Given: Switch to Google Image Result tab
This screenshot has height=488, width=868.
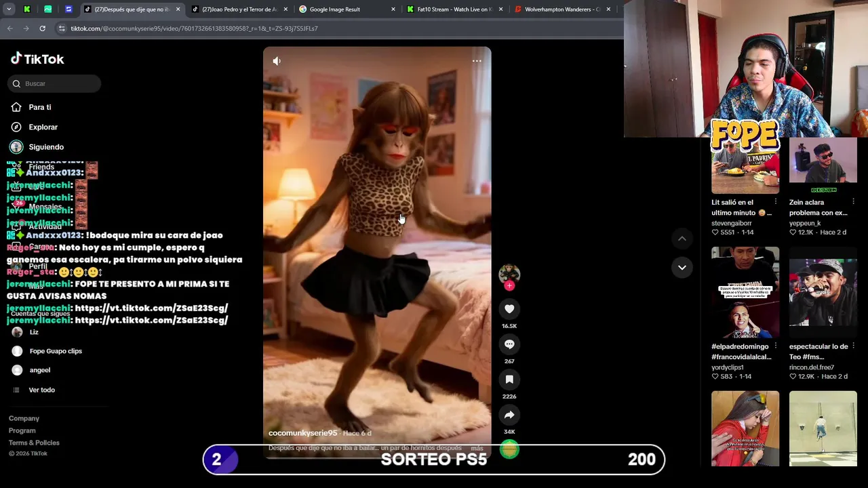Looking at the screenshot, I should [x=346, y=9].
